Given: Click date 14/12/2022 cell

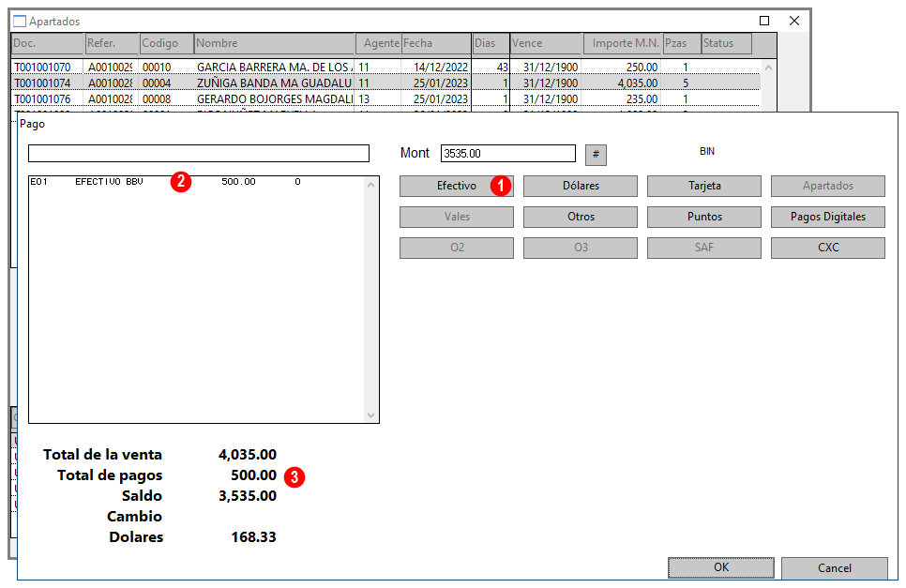Looking at the screenshot, I should (440, 67).
